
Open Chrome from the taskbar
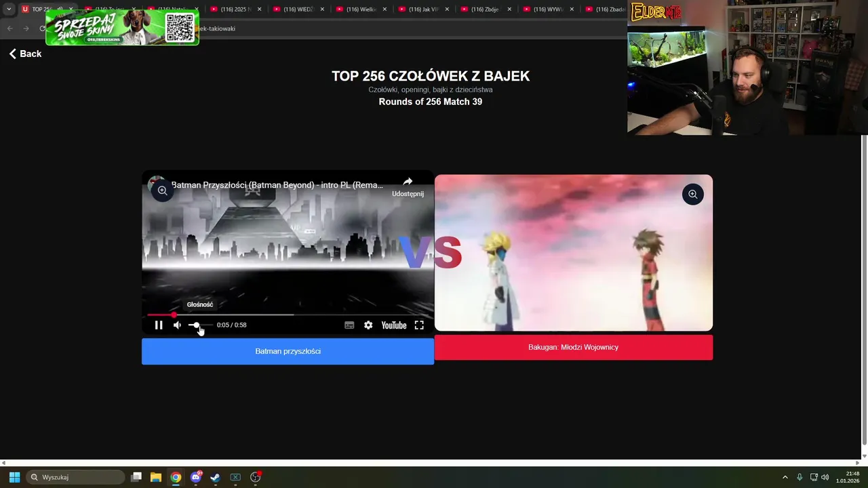(176, 477)
